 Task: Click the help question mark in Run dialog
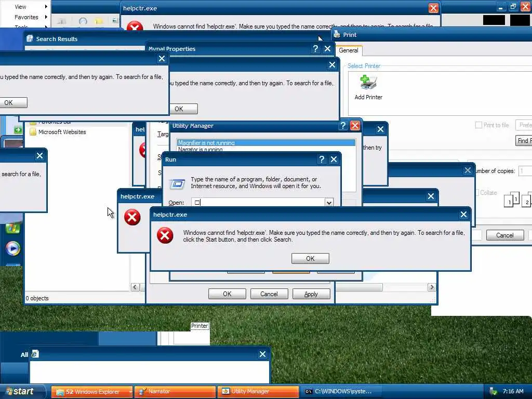(322, 159)
